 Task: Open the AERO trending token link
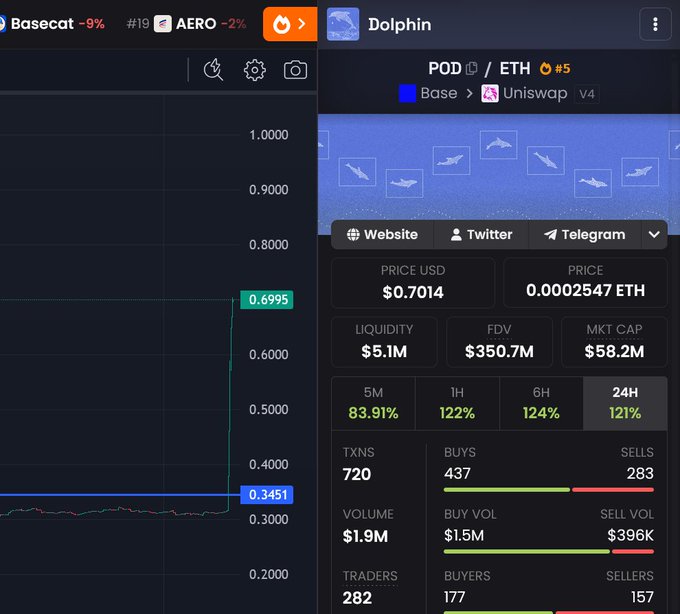pos(186,23)
